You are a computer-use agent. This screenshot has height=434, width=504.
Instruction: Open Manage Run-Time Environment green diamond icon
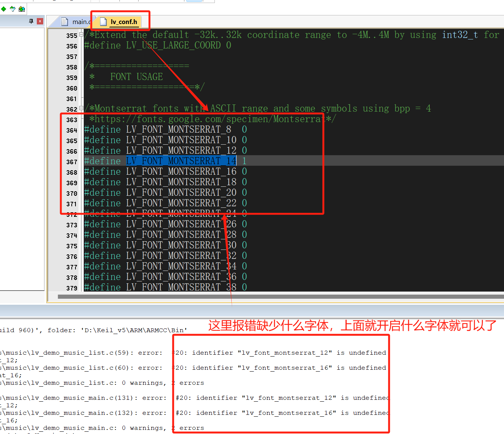(x=4, y=9)
